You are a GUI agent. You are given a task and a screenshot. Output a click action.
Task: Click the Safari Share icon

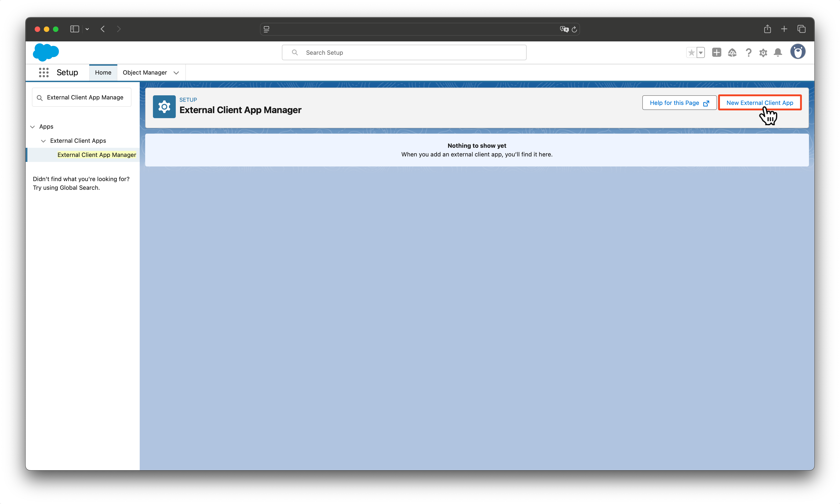[x=768, y=29]
